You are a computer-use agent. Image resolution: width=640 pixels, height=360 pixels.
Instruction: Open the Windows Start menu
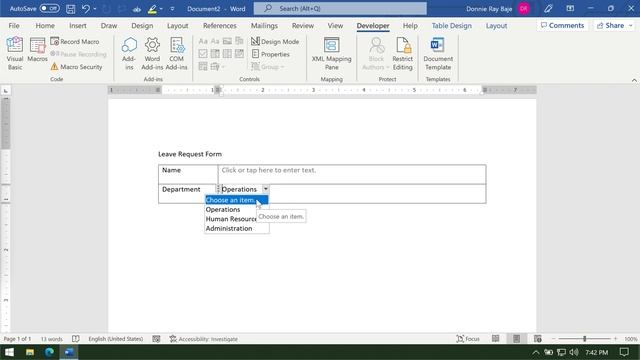tap(9, 352)
